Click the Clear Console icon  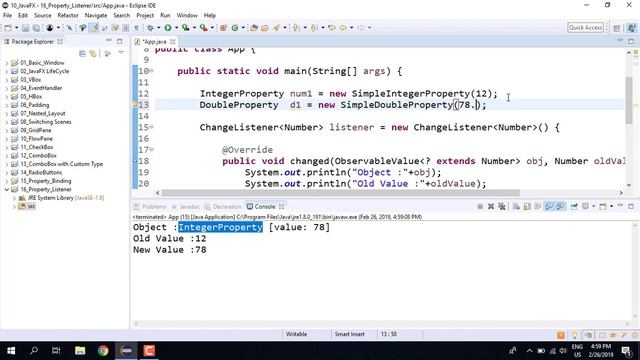pyautogui.click(x=516, y=207)
